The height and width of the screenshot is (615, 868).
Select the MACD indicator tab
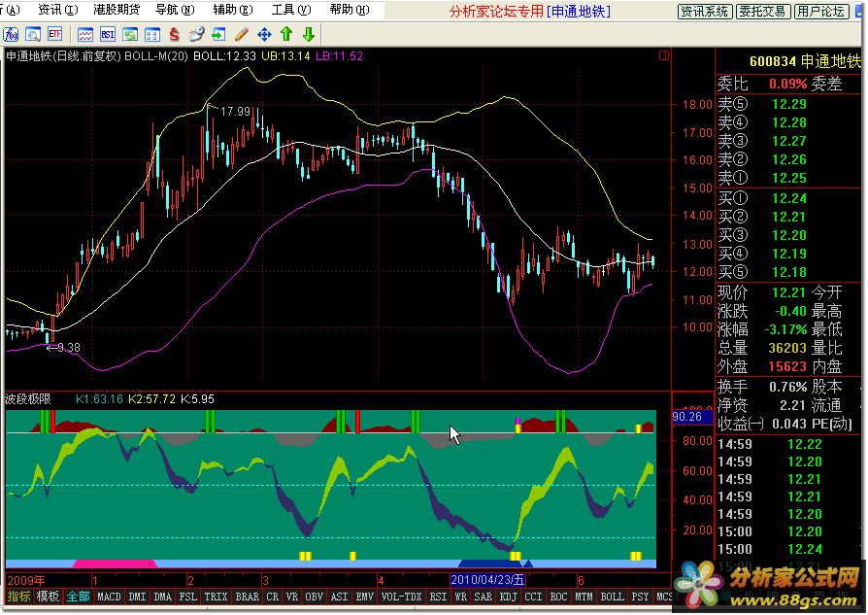(x=109, y=597)
